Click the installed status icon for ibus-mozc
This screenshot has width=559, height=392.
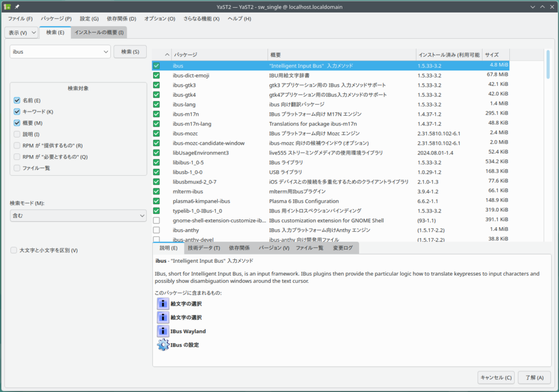pos(157,133)
